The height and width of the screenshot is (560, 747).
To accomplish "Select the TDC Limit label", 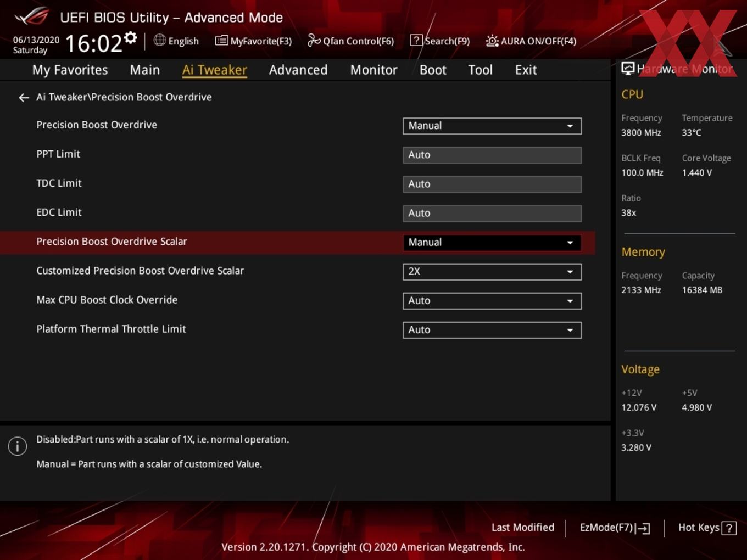I will tap(59, 183).
